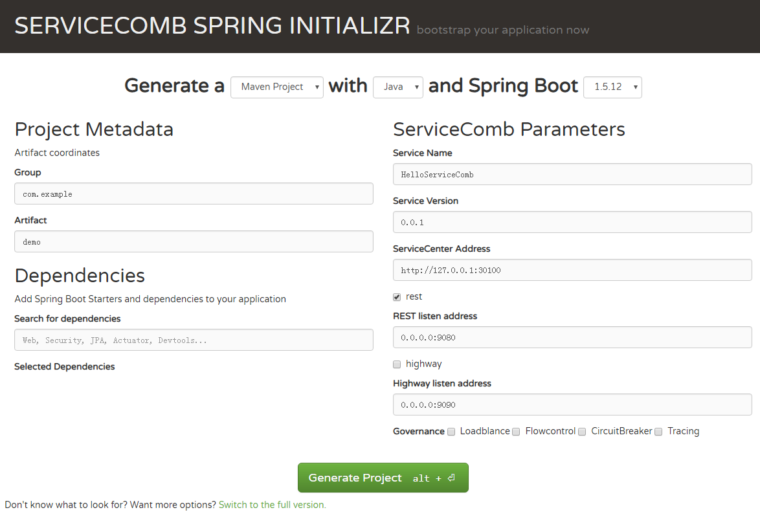
Task: Expand the Java language dropdown
Action: [397, 87]
